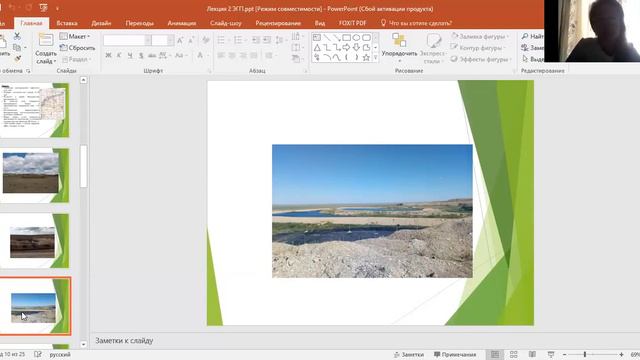The height and width of the screenshot is (360, 640).
Task: Click the zoom out minus button
Action: [x=564, y=355]
